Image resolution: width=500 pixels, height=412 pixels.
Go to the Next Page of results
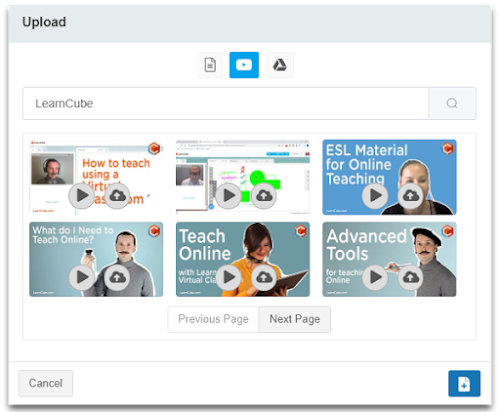pos(295,319)
